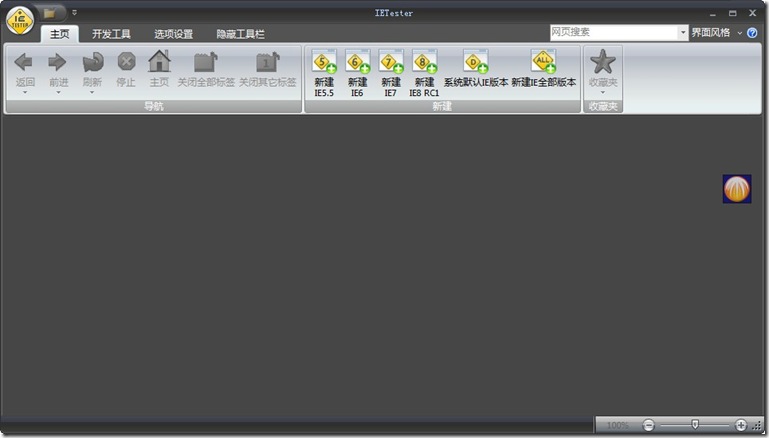Click 关闭其它标签 close other tabs icon
769x438 pixels.
point(267,62)
